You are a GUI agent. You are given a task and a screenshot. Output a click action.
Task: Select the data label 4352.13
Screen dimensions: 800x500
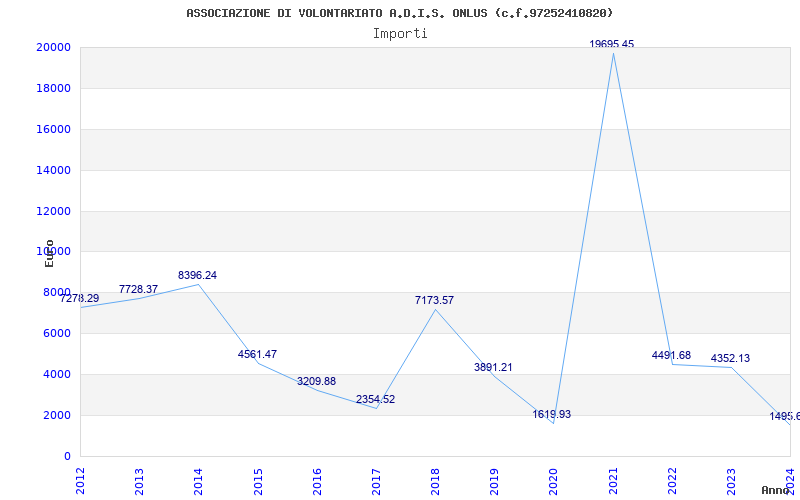(x=730, y=359)
